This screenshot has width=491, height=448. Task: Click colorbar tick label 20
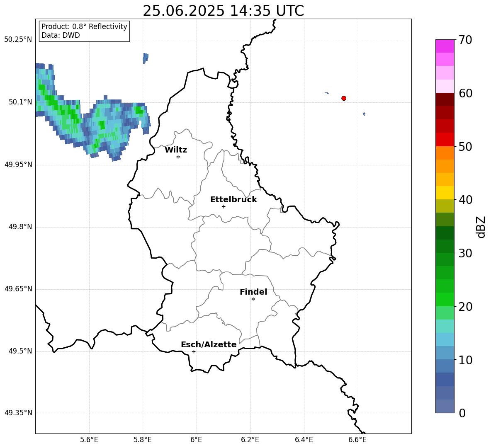[465, 307]
